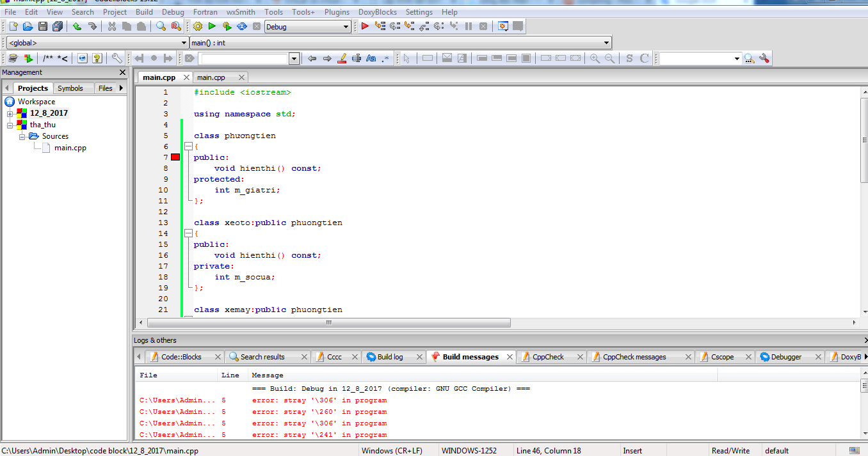Click the highlight occurrences marker icon

click(342, 58)
